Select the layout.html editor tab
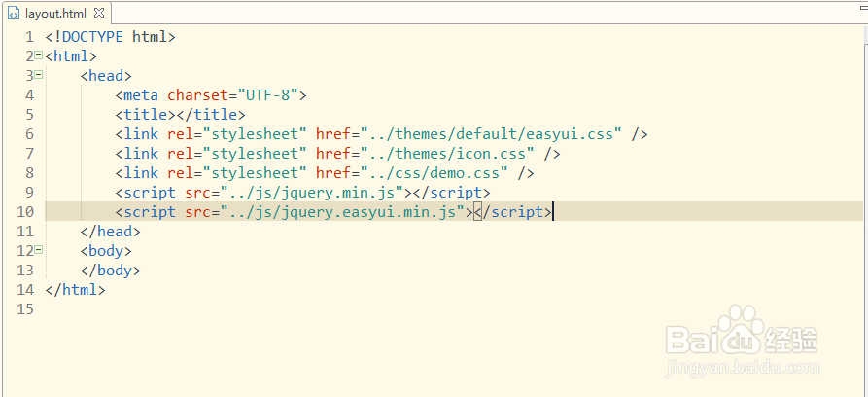The width and height of the screenshot is (868, 397). point(56,13)
